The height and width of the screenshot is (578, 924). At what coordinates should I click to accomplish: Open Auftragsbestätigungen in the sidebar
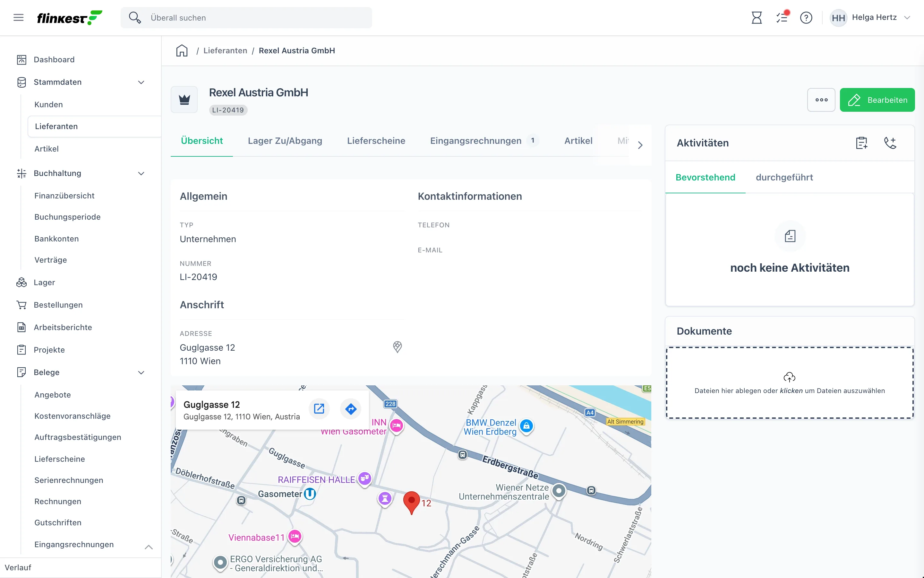[78, 437]
